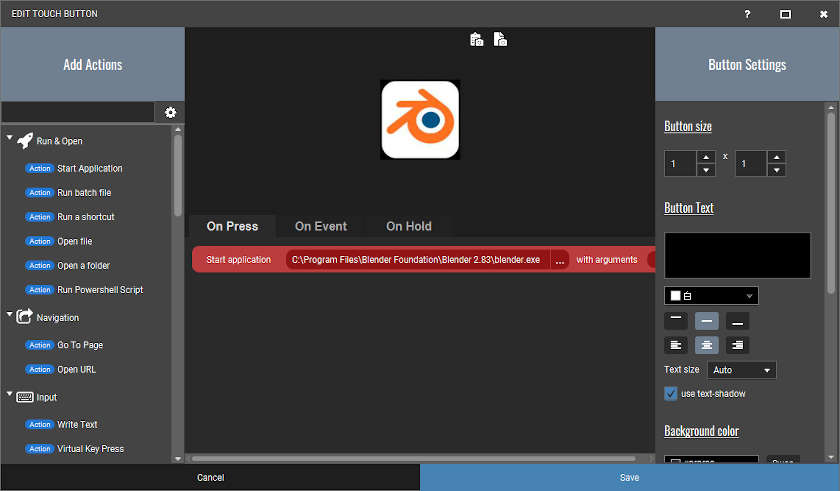Align button text to top
The width and height of the screenshot is (840, 491).
click(676, 321)
